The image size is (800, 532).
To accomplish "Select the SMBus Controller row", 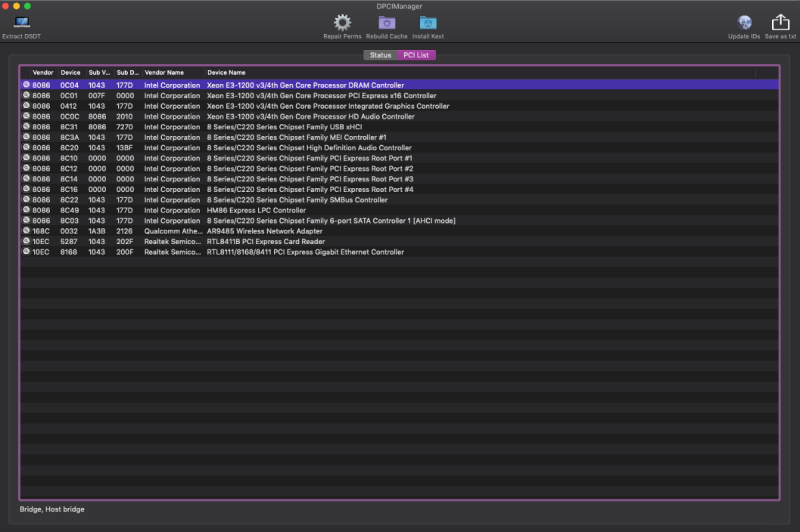I will click(x=297, y=200).
